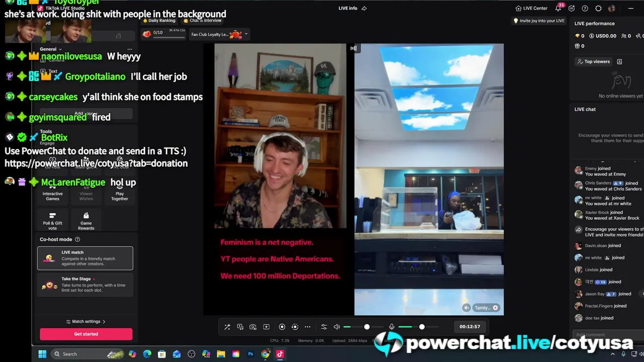Open Microsoft Edge from the taskbar
644x362 pixels.
click(147, 354)
